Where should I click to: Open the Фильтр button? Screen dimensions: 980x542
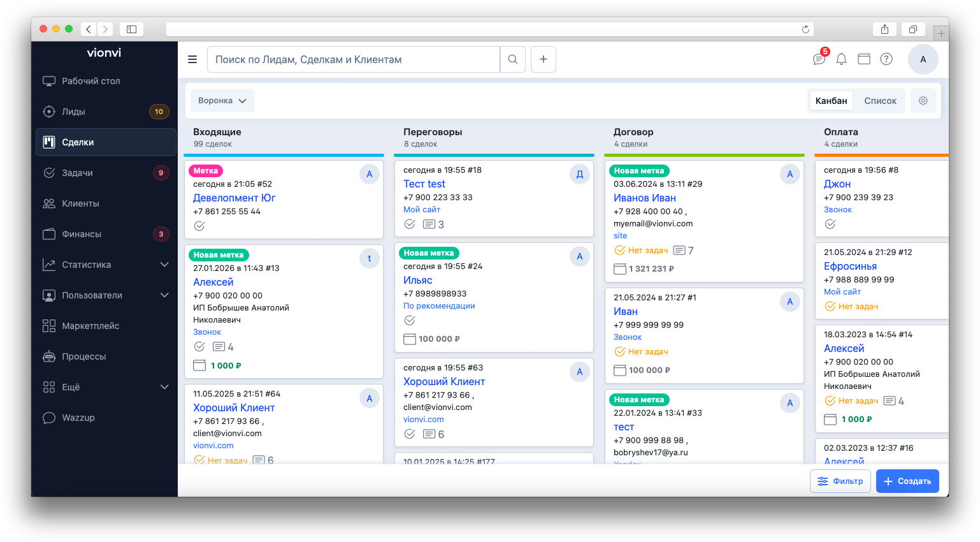pyautogui.click(x=840, y=481)
